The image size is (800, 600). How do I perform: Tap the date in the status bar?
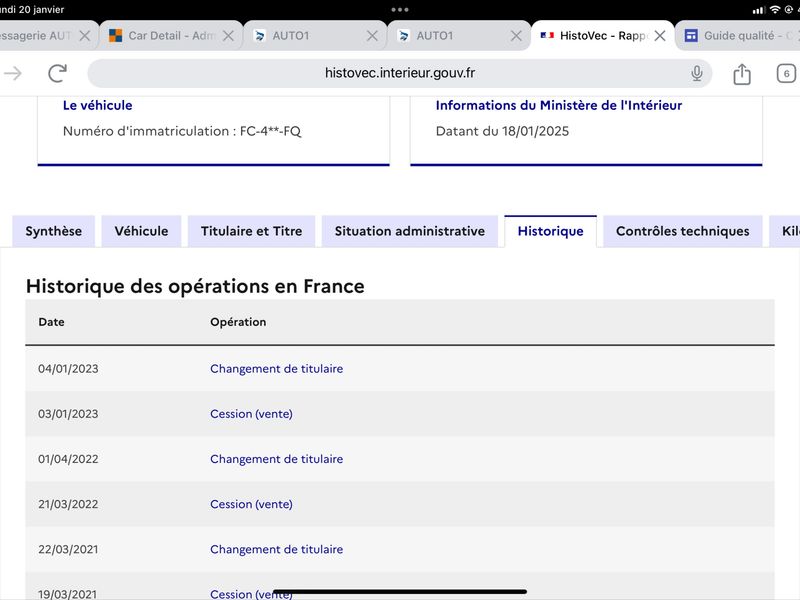[x=32, y=10]
